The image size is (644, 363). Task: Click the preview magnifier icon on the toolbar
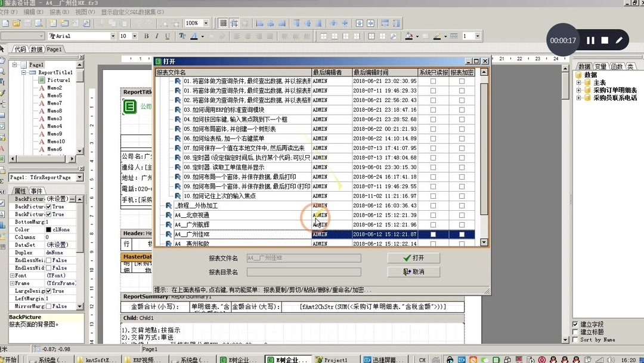[39, 21]
